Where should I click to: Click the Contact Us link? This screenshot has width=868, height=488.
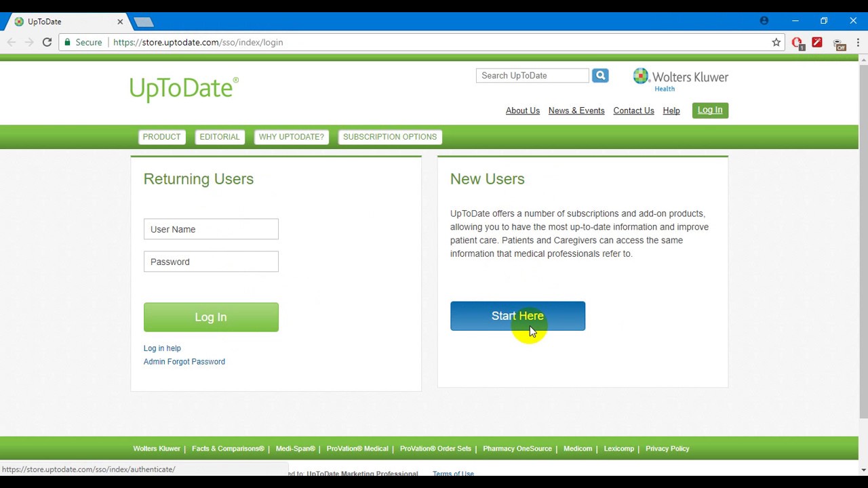coord(634,110)
